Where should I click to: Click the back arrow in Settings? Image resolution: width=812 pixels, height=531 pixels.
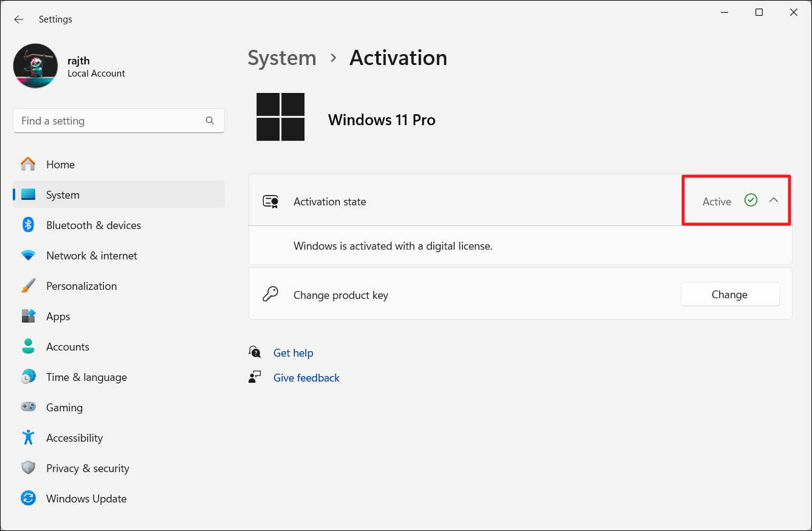coord(19,19)
